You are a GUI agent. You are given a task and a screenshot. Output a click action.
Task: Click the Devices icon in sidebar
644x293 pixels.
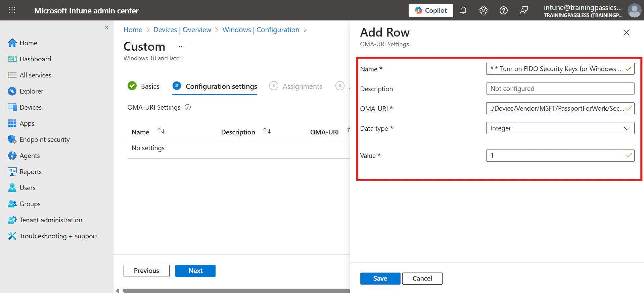point(12,107)
